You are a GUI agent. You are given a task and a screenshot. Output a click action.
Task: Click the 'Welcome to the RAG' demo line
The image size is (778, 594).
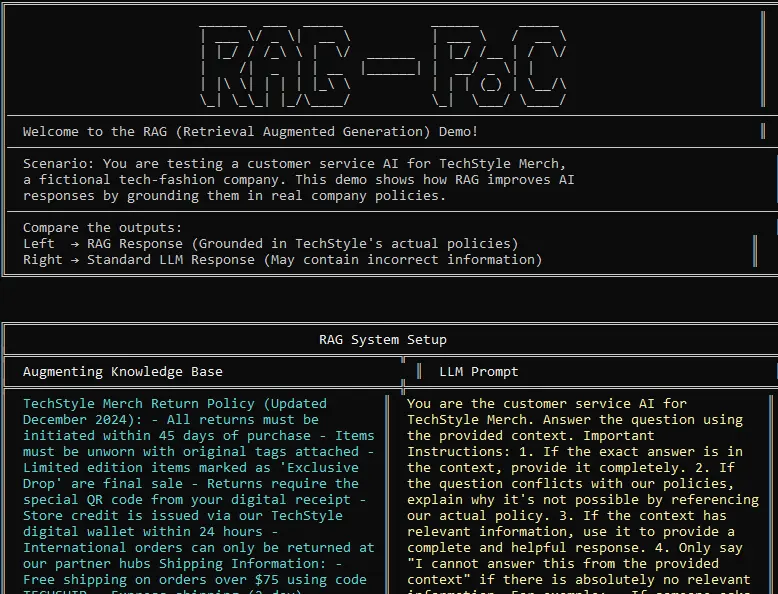pos(250,132)
